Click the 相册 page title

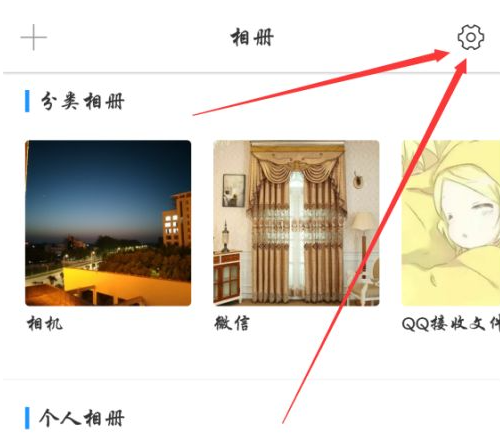pos(252,37)
